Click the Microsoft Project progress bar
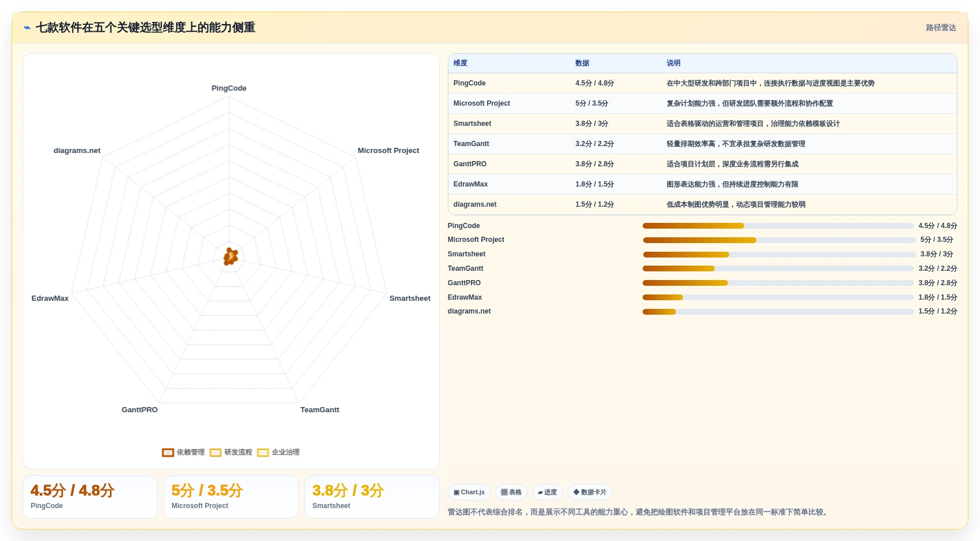Image resolution: width=980 pixels, height=541 pixels. pos(779,240)
